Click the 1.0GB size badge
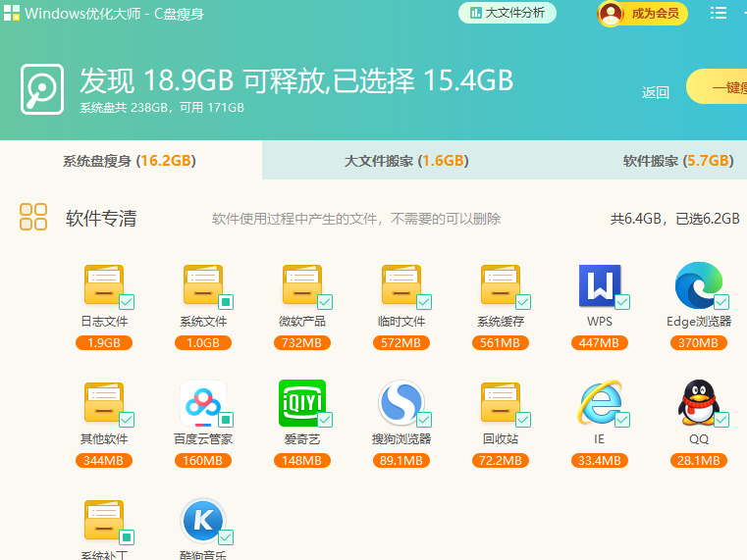 (x=203, y=342)
